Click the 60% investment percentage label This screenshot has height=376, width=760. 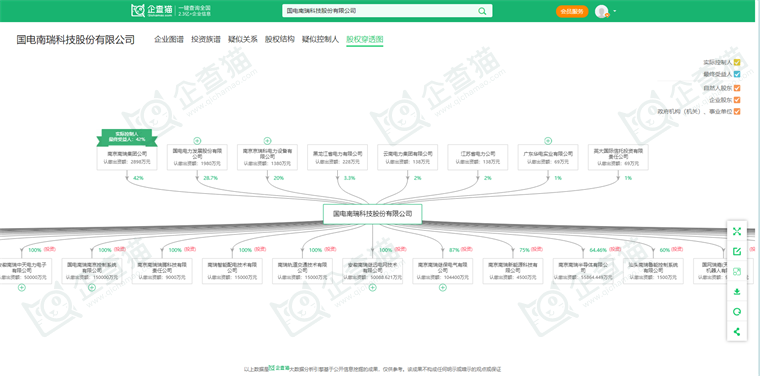(665, 250)
